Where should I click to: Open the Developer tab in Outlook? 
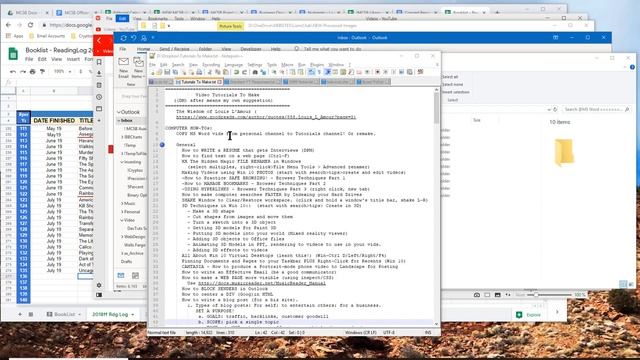click(251, 49)
